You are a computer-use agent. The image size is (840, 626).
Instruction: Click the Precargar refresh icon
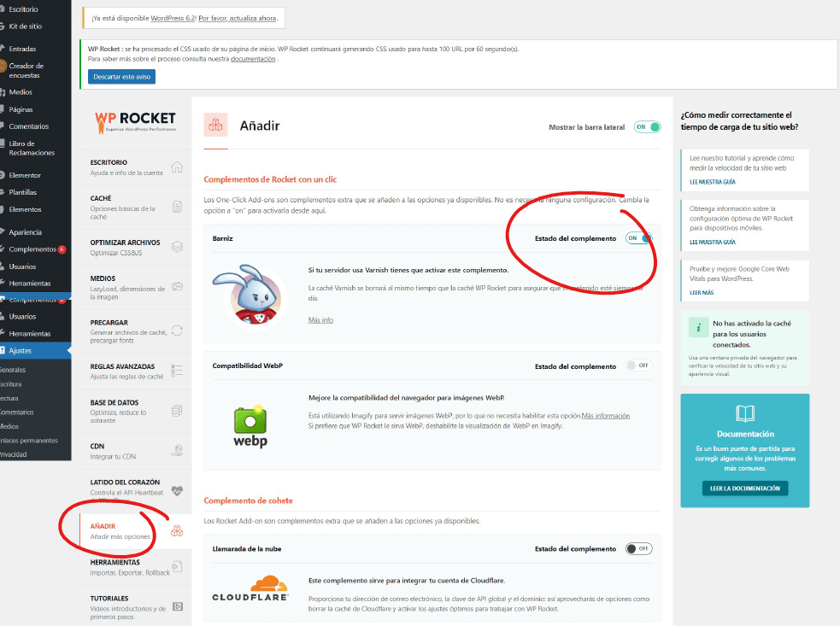(x=178, y=331)
